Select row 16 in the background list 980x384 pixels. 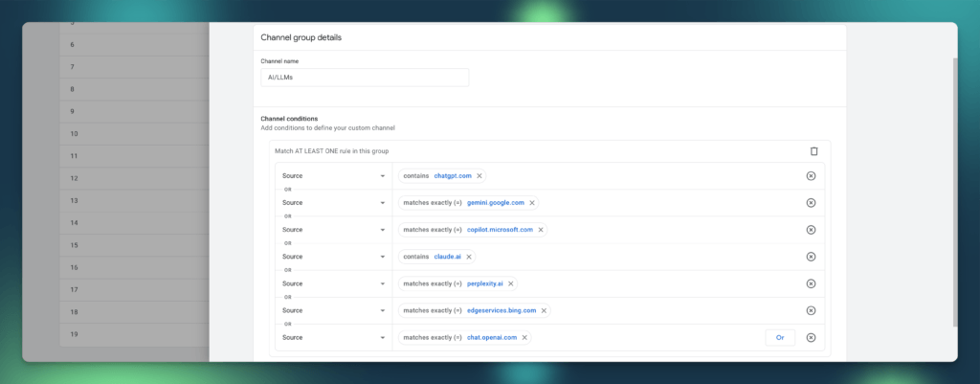click(x=134, y=267)
